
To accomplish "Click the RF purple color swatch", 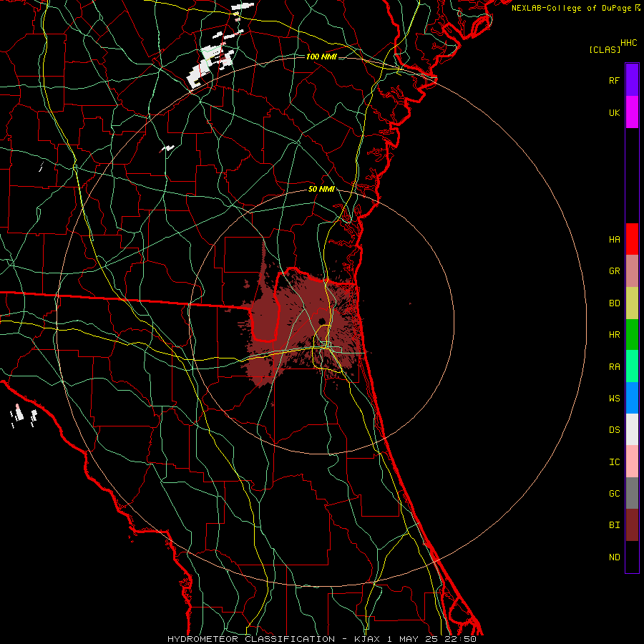I will (x=632, y=80).
